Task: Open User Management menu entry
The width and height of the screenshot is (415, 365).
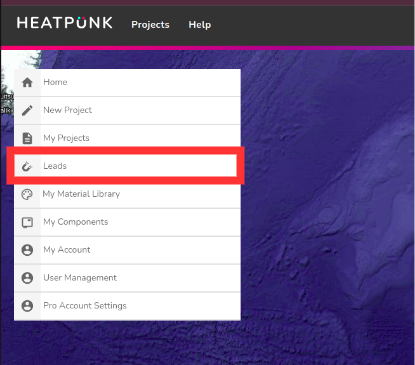Action: pos(127,278)
